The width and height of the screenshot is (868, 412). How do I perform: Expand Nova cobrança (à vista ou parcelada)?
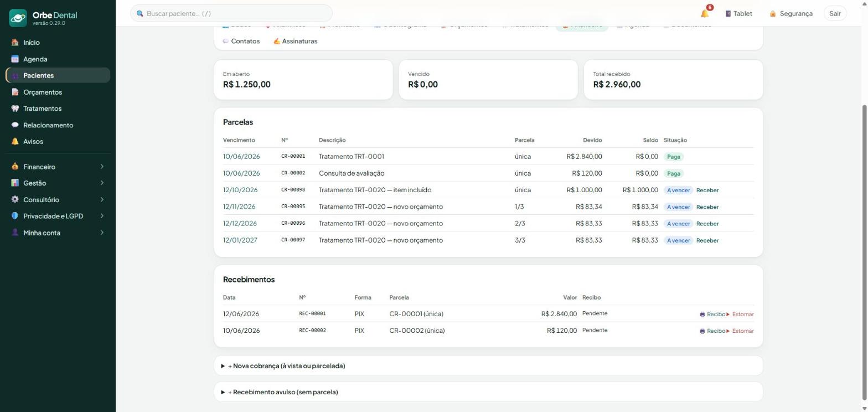tap(488, 366)
